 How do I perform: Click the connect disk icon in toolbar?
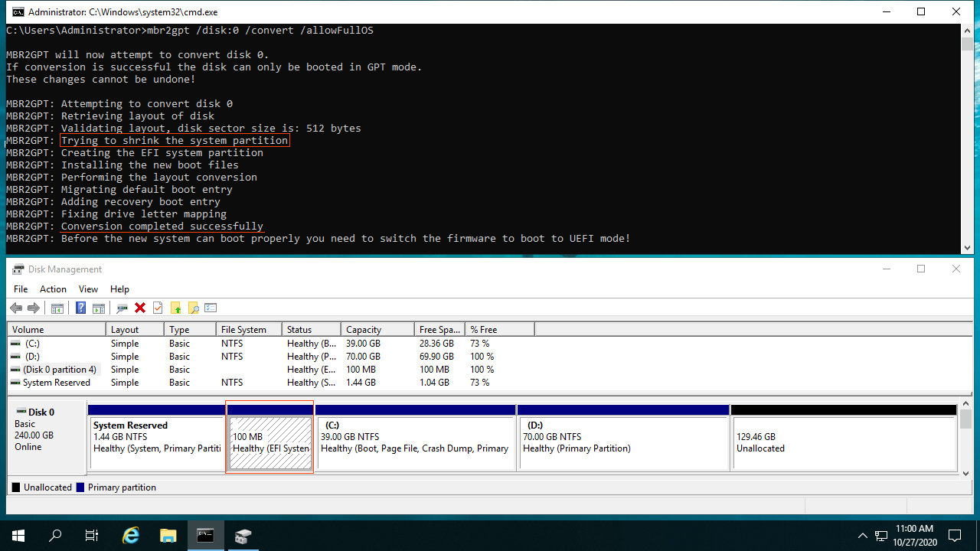(x=122, y=308)
